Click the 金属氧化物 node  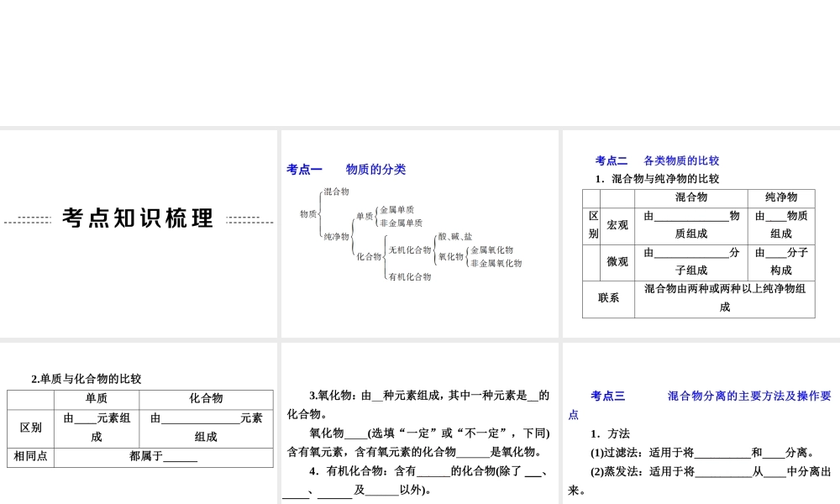point(491,250)
